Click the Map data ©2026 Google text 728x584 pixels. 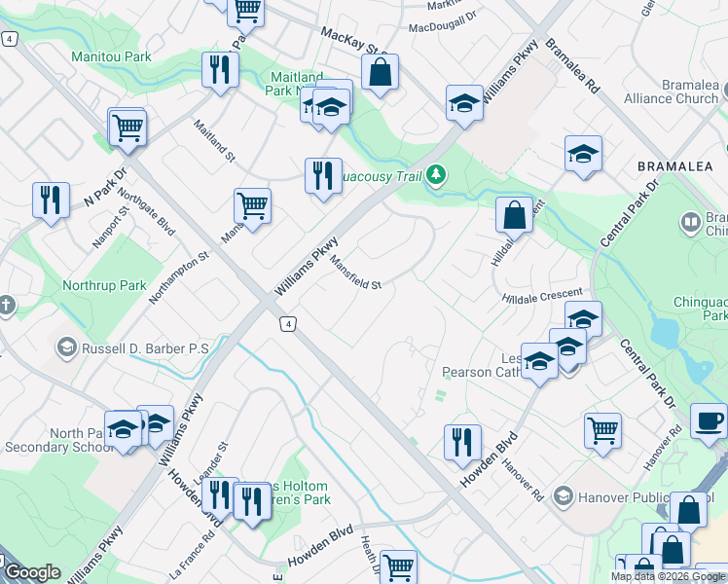pyautogui.click(x=669, y=577)
